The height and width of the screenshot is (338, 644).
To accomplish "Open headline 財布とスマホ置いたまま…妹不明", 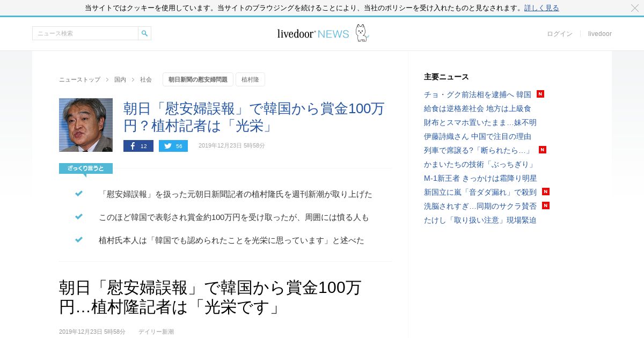I will coord(480,122).
